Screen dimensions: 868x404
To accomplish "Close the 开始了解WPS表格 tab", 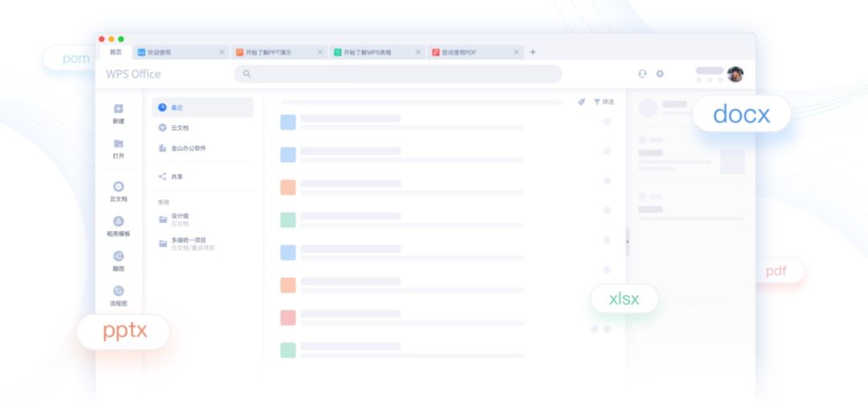I will pyautogui.click(x=418, y=52).
